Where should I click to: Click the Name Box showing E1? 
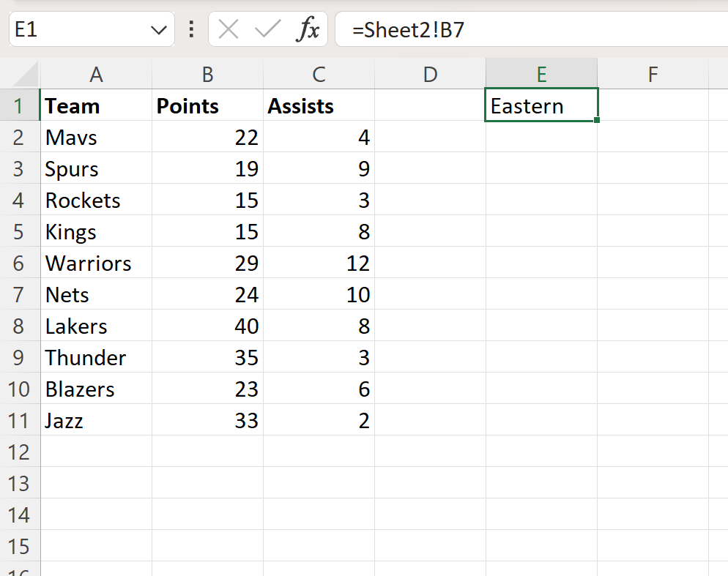point(81,29)
